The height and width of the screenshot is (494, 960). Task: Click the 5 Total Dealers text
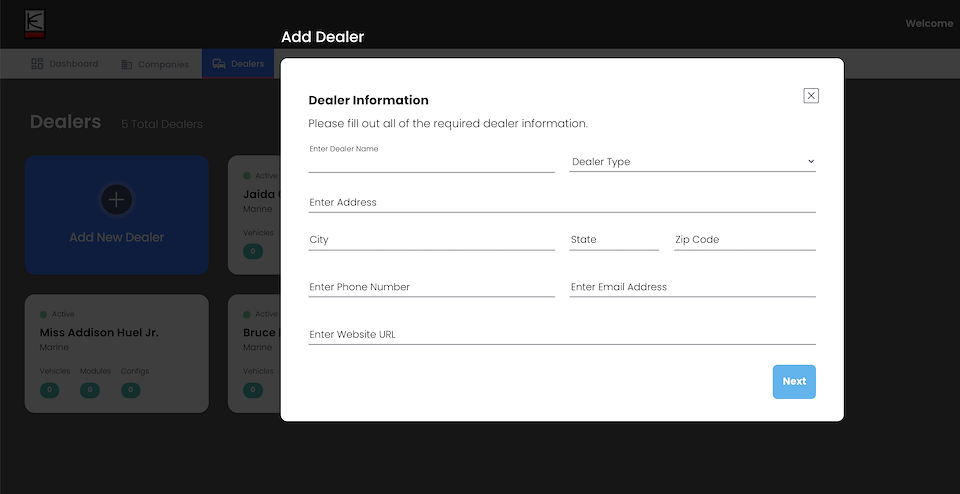[x=162, y=124]
